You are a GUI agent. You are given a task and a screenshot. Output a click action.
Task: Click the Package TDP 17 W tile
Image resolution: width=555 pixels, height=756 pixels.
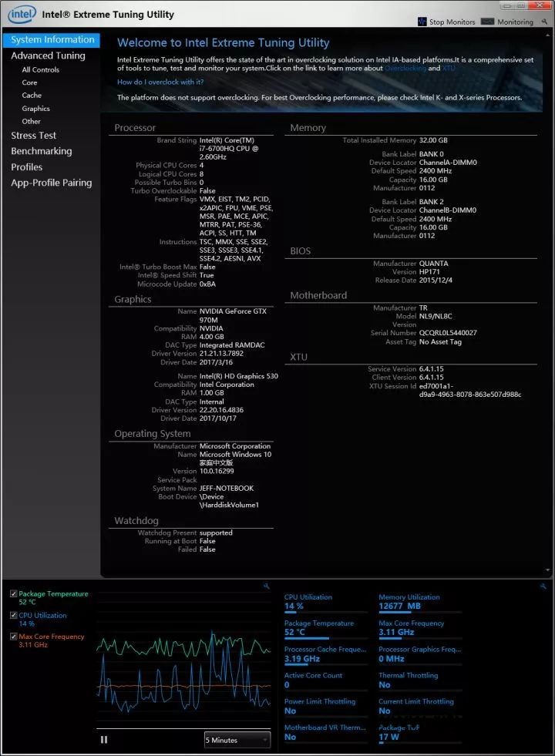tap(420, 732)
